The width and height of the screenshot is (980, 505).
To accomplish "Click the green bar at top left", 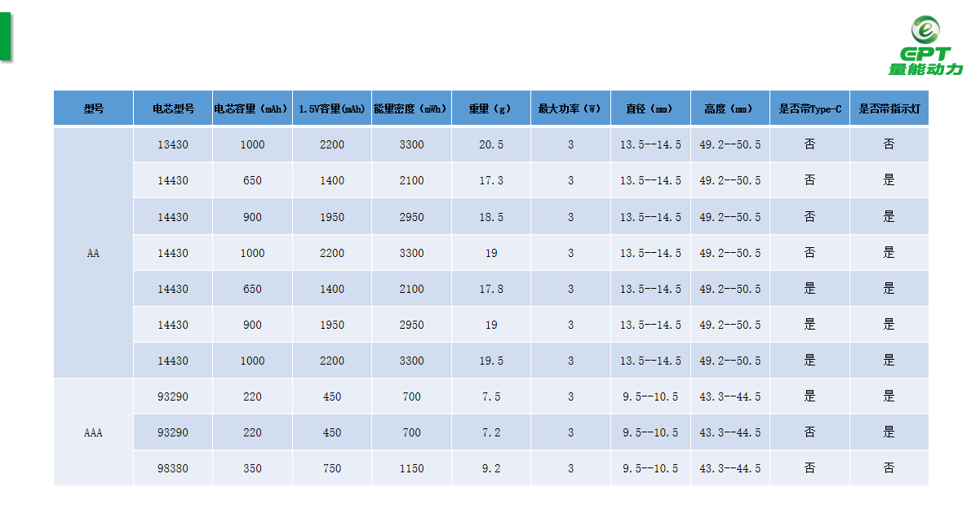I will tap(6, 34).
